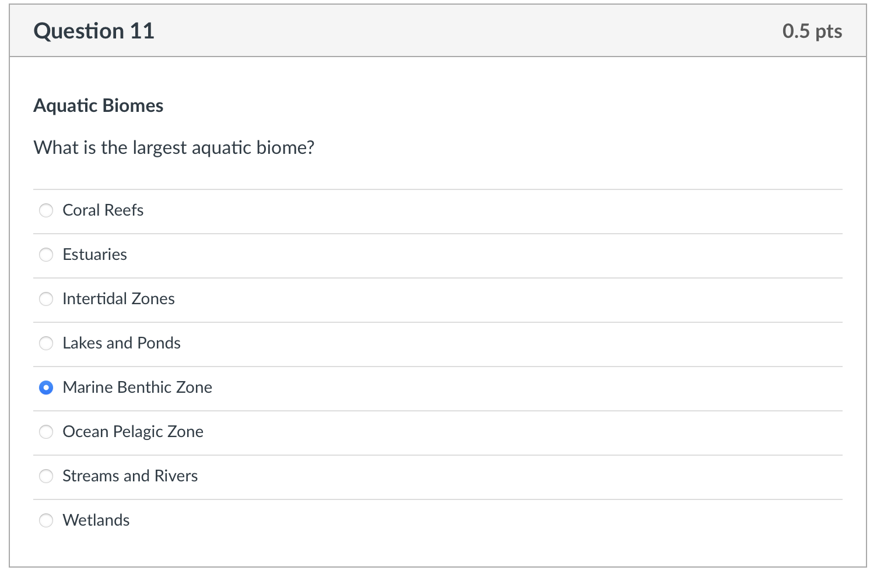Image resolution: width=884 pixels, height=588 pixels.
Task: Choose the Estuaries radio button
Action: (46, 255)
